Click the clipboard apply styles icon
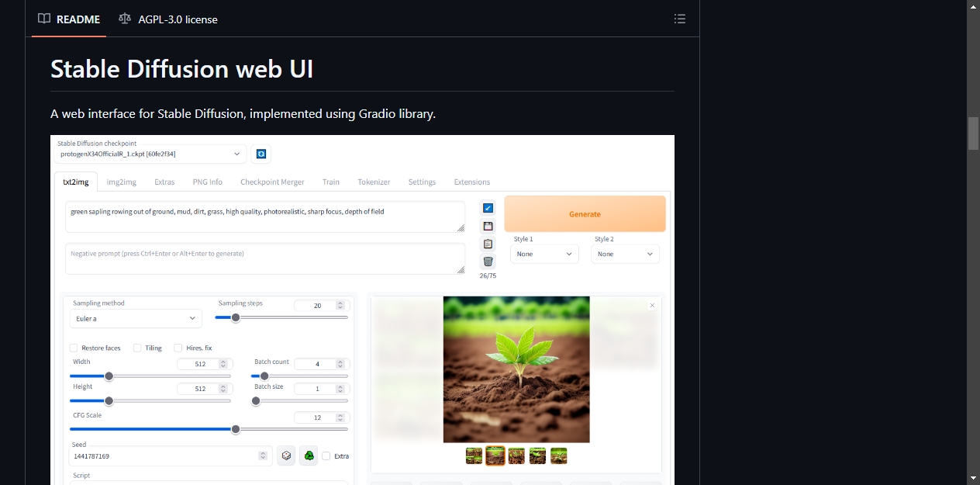Viewport: 980px width, 485px height. point(488,244)
